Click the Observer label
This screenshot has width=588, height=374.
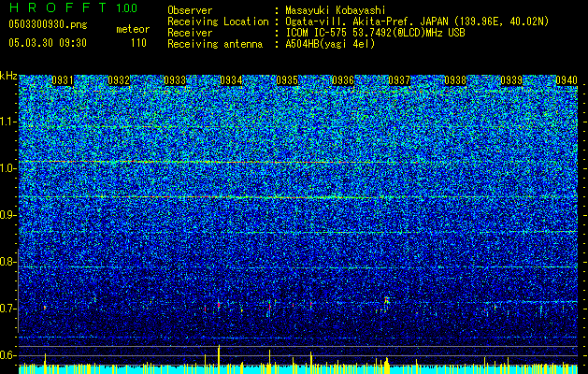pyautogui.click(x=190, y=10)
